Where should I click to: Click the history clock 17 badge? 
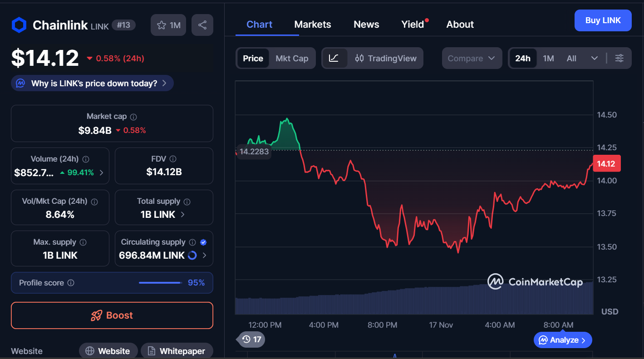(x=251, y=339)
